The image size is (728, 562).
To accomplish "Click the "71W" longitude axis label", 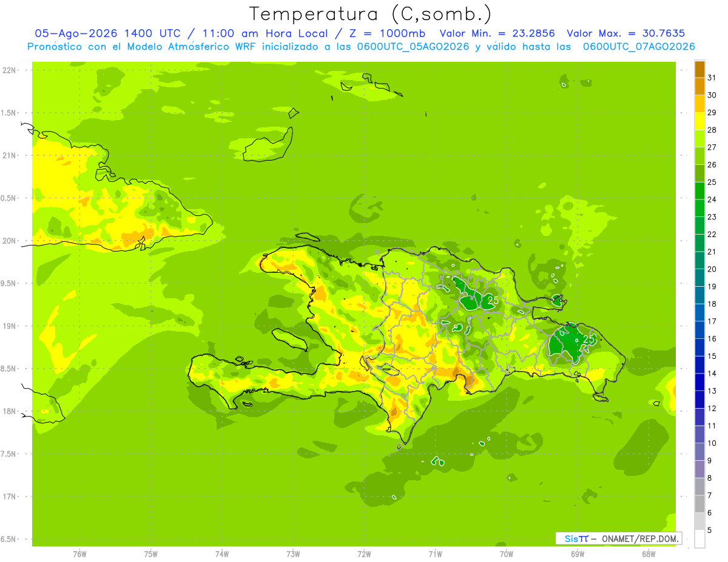I will [435, 554].
